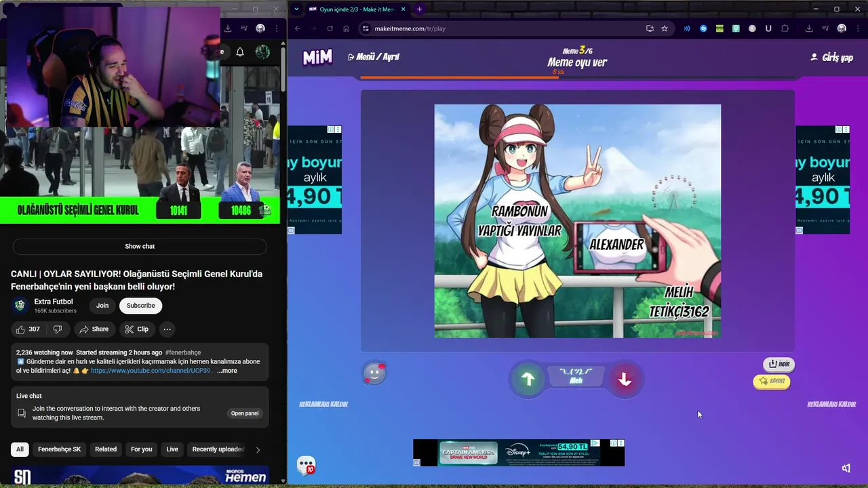Go to browser home page
Viewport: 868px width, 488px height.
(x=346, y=28)
